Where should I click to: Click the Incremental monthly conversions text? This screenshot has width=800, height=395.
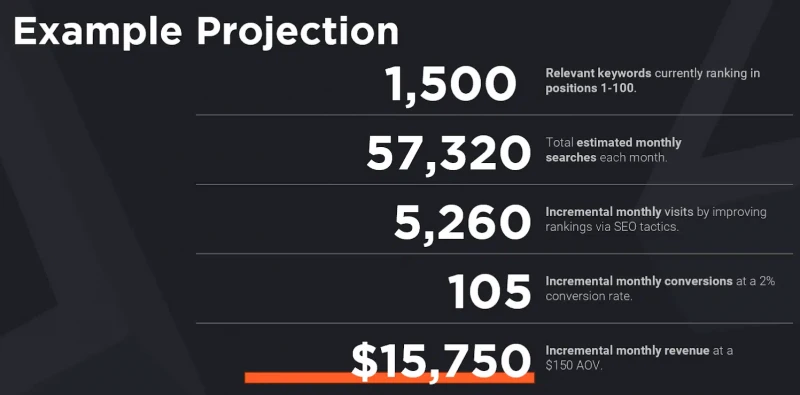coord(660,288)
